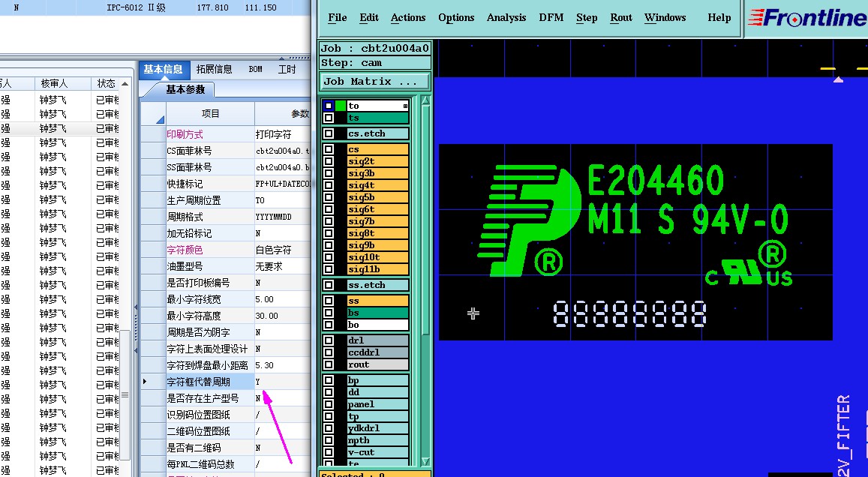Select the 基本参数 sub-tab
The height and width of the screenshot is (477, 868).
click(x=185, y=89)
